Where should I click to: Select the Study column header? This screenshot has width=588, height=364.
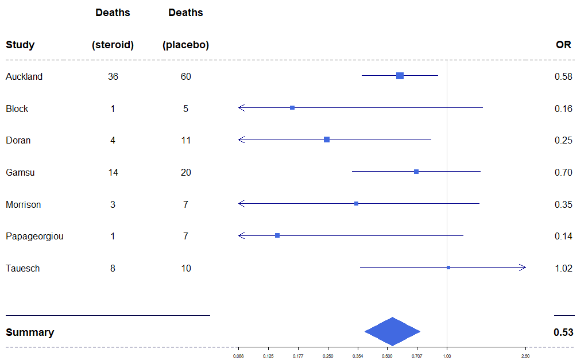pyautogui.click(x=20, y=45)
